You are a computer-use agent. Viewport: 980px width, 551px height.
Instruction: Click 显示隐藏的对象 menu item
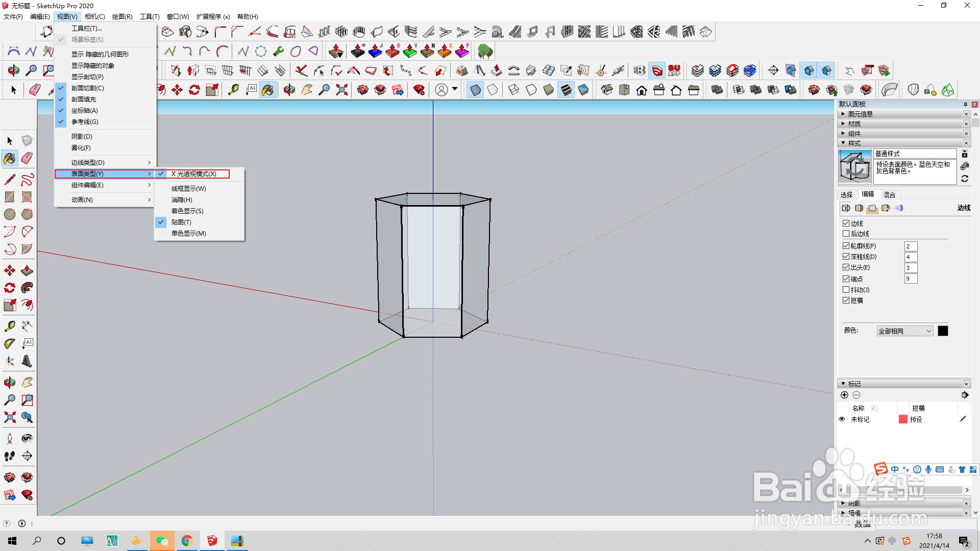tap(105, 66)
